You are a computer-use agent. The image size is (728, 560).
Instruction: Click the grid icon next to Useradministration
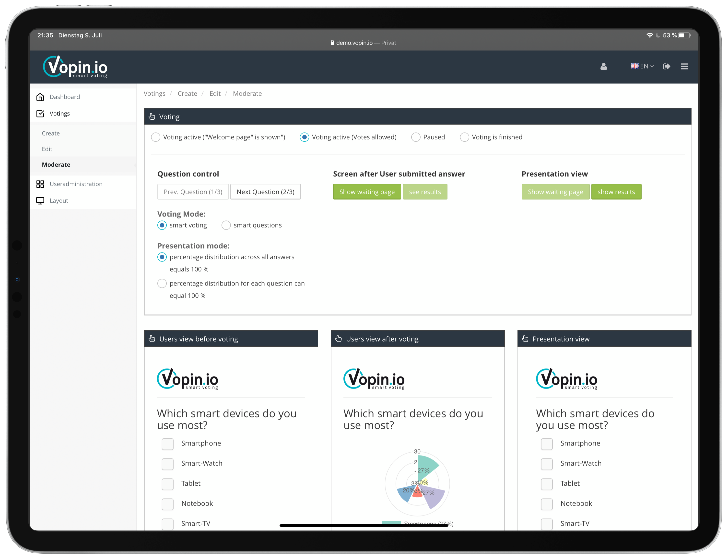click(x=40, y=183)
